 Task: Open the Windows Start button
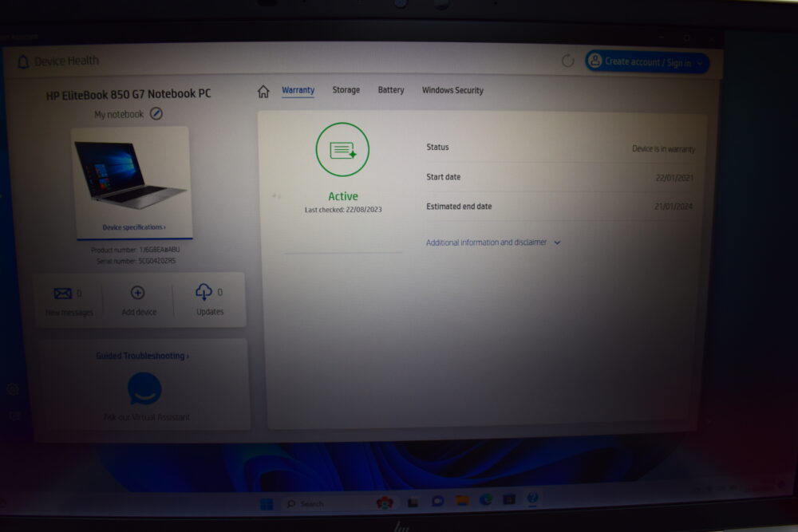[267, 504]
